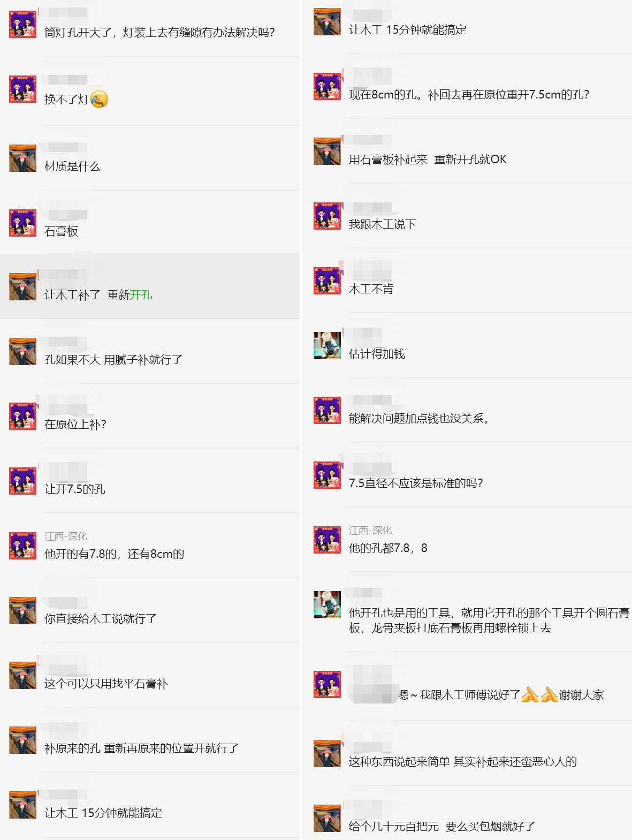Select the message 石膏板
Viewport: 632px width, 840px height.
tap(62, 231)
